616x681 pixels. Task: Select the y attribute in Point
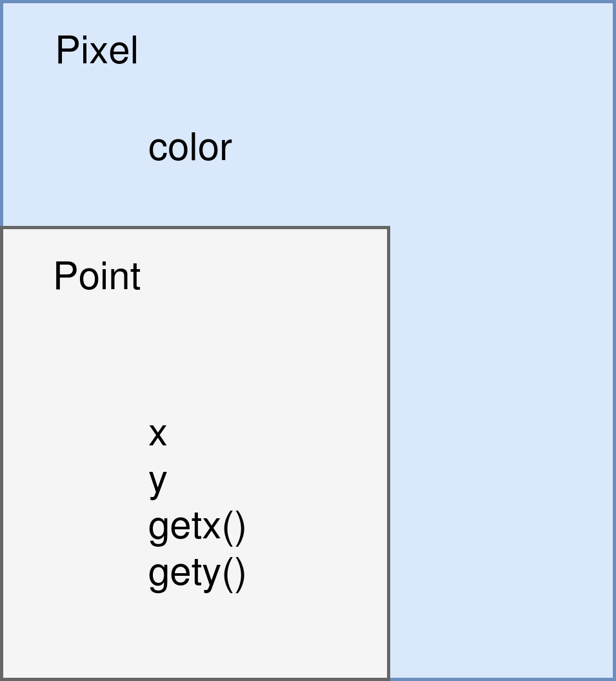click(157, 481)
